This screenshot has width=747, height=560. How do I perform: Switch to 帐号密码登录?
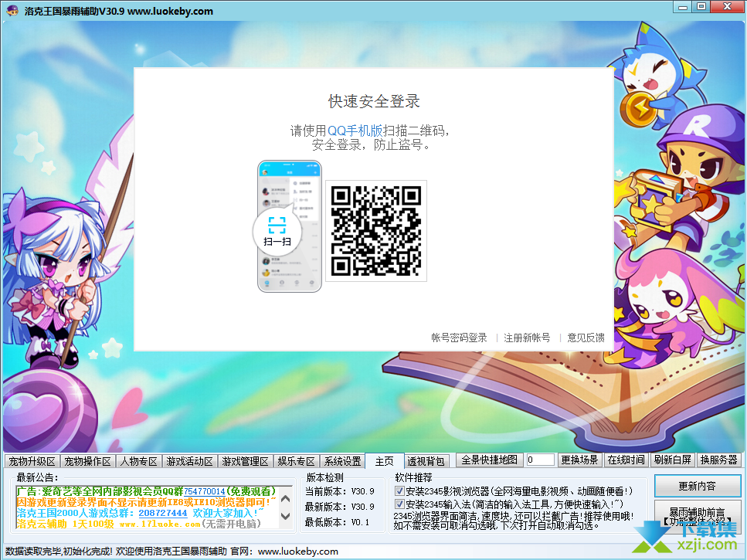pyautogui.click(x=460, y=338)
